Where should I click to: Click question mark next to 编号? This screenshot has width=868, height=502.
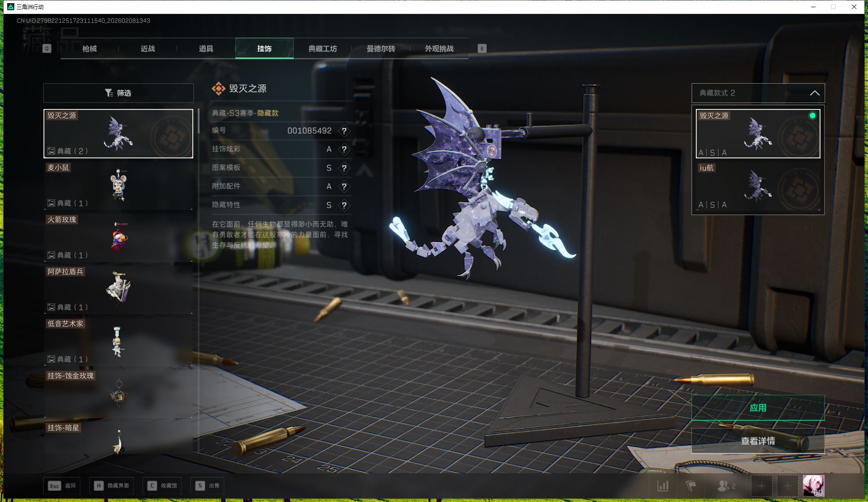click(344, 131)
